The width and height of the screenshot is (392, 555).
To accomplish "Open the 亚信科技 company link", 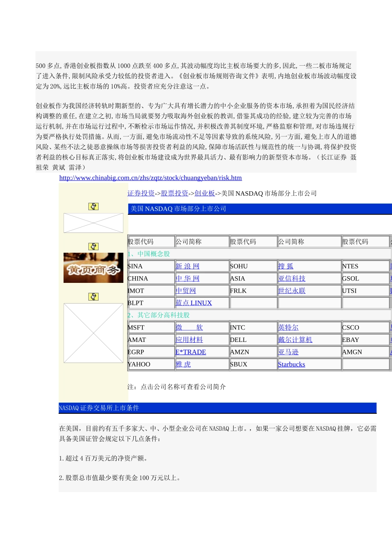I will [292, 279].
